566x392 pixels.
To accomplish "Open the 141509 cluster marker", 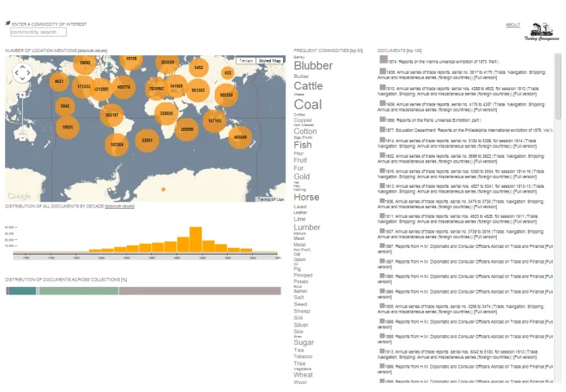I will point(176,86).
